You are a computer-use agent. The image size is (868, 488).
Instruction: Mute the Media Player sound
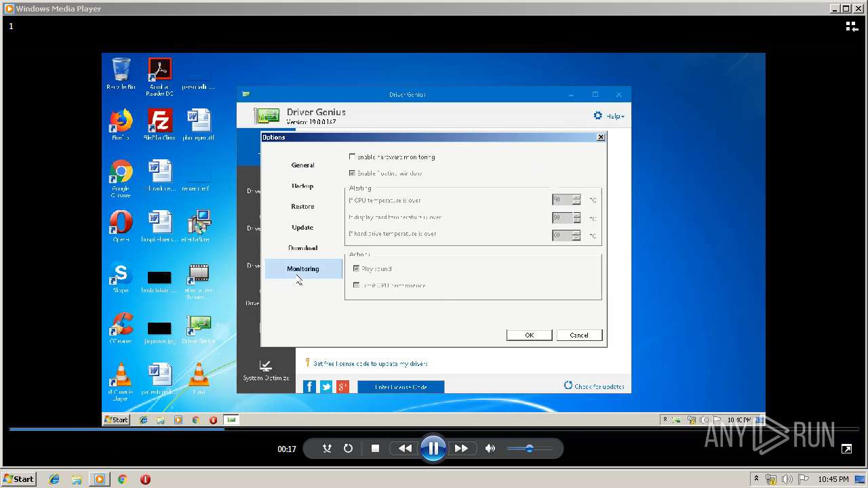point(490,448)
